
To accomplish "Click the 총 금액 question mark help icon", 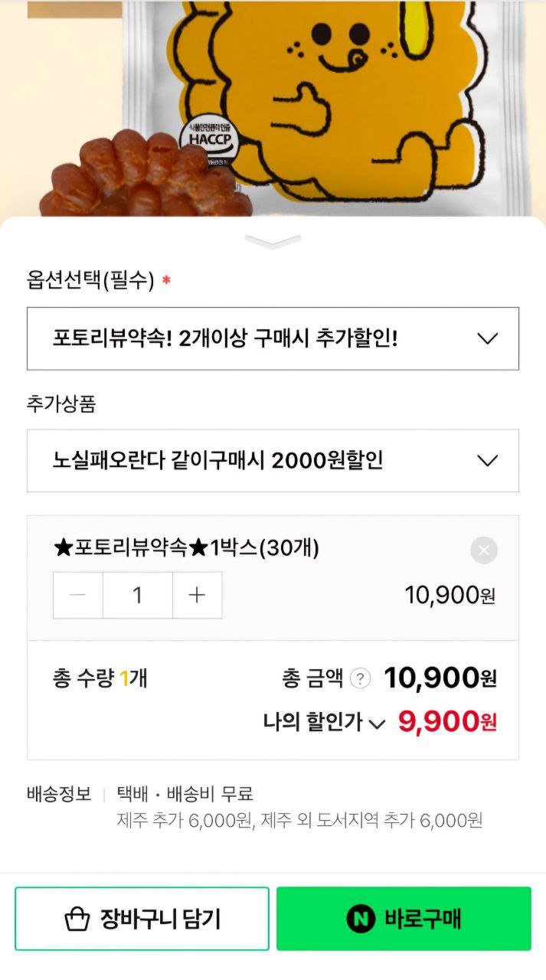I will [x=360, y=678].
